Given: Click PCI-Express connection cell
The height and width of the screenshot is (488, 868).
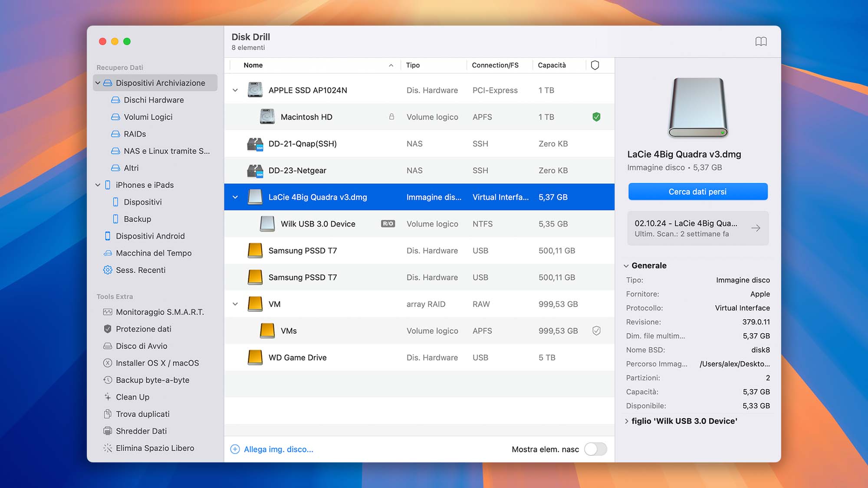Looking at the screenshot, I should click(x=495, y=90).
